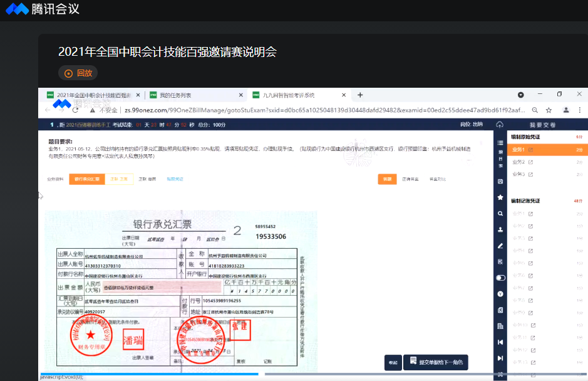The image size is (588, 381).
Task: Click the star favorite icon in sidebar
Action: pos(500,197)
